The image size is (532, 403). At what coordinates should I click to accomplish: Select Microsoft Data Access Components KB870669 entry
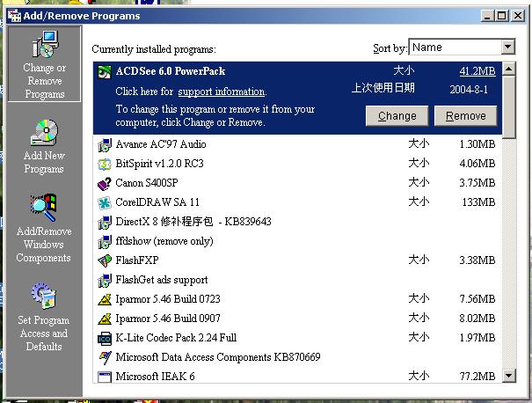pos(297,357)
